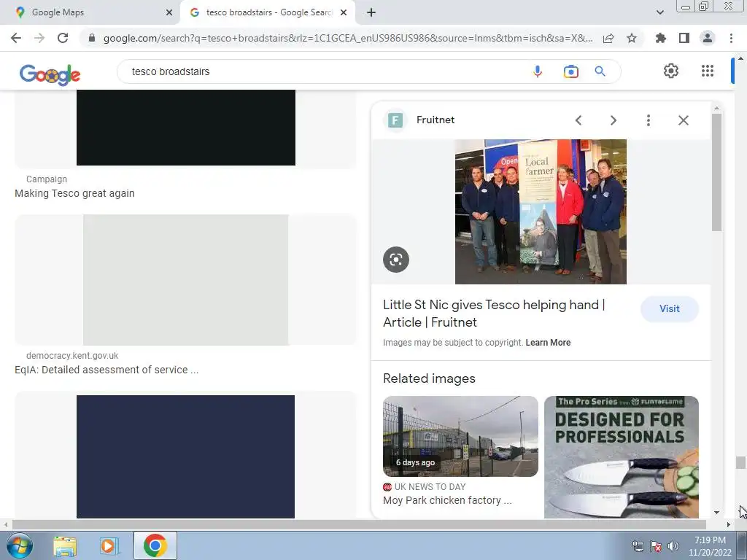Click the Campaign black image thumbnail

(186, 128)
